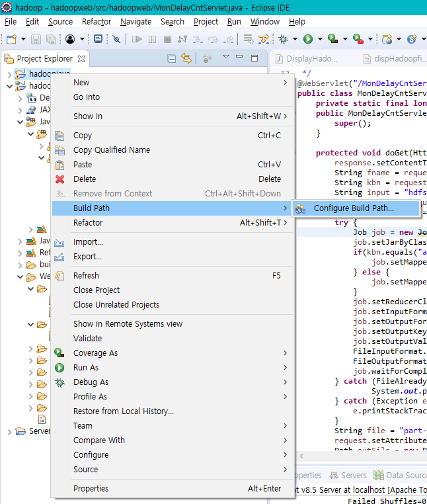
Task: Click the Resume debug icon
Action: [137, 39]
